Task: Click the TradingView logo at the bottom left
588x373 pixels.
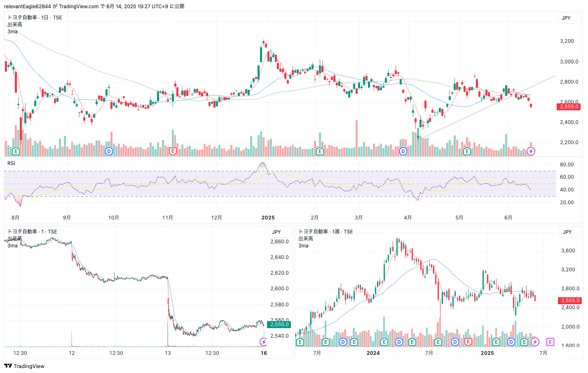Action: (24, 366)
